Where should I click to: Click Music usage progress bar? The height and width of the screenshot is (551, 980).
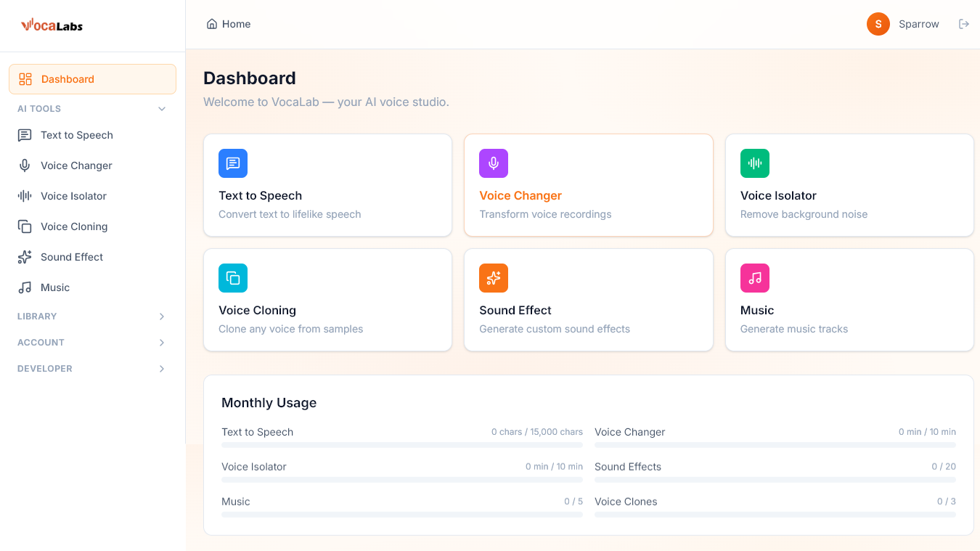coord(402,515)
